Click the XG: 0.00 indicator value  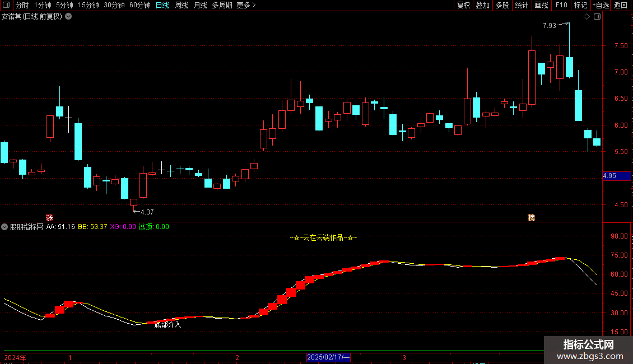pyautogui.click(x=123, y=227)
